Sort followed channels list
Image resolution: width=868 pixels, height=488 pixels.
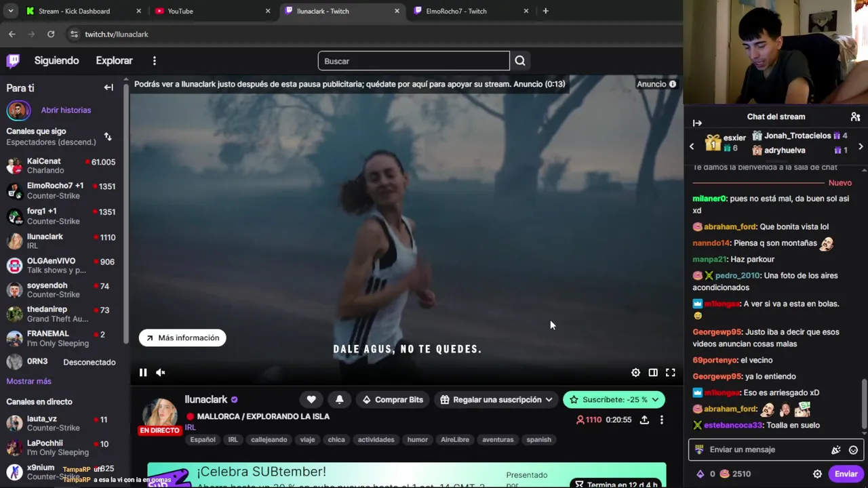pyautogui.click(x=108, y=137)
